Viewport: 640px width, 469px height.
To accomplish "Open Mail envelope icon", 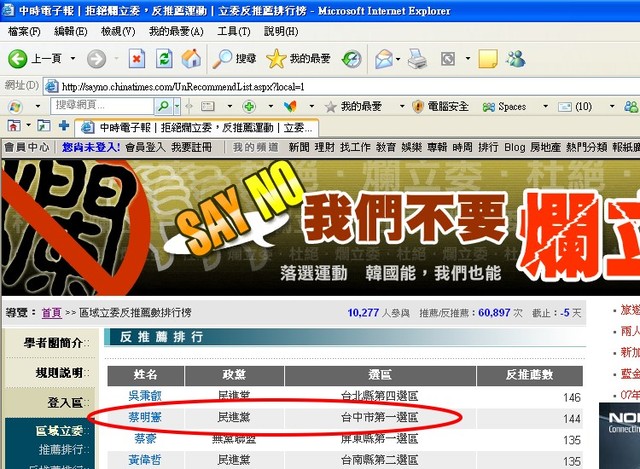I will click(384, 59).
